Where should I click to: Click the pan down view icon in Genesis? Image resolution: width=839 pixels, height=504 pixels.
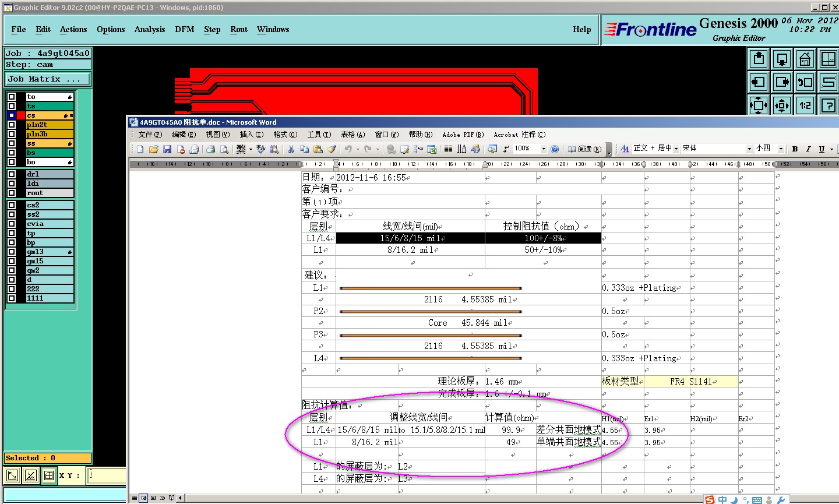pyautogui.click(x=782, y=59)
